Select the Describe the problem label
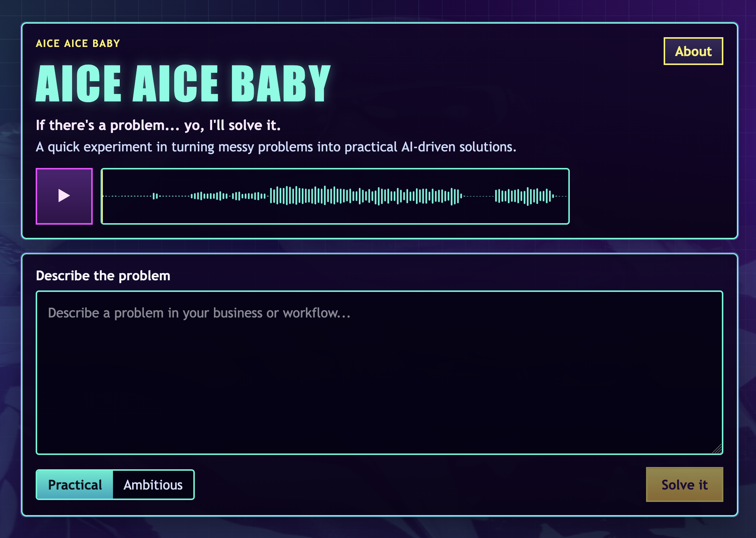The image size is (756, 538). pos(103,275)
